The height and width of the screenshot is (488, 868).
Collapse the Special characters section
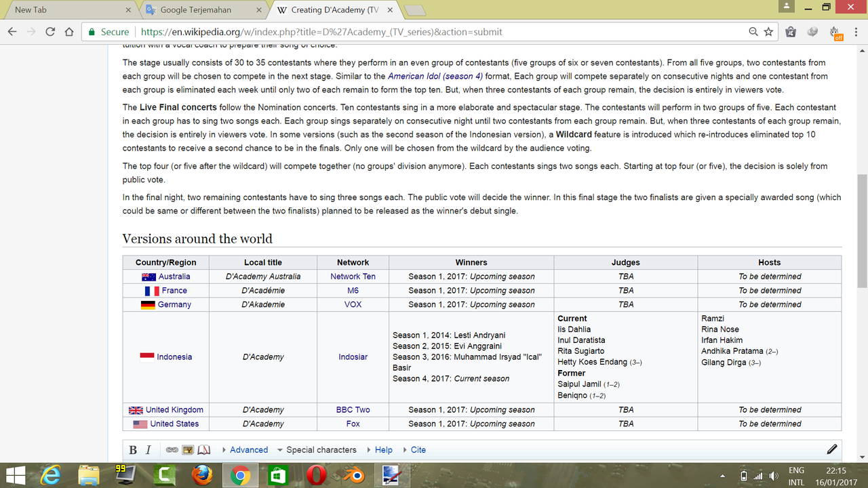[317, 450]
